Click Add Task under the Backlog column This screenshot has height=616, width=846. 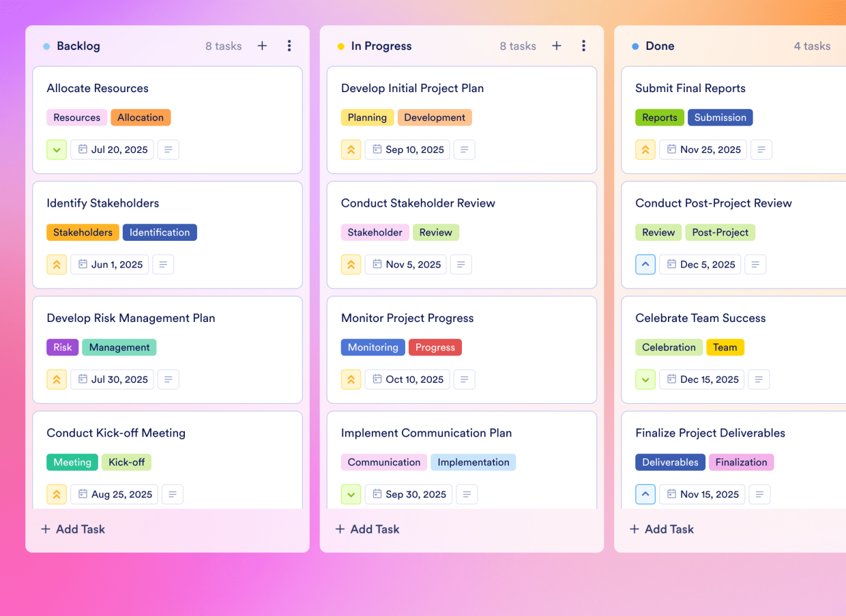pyautogui.click(x=72, y=529)
